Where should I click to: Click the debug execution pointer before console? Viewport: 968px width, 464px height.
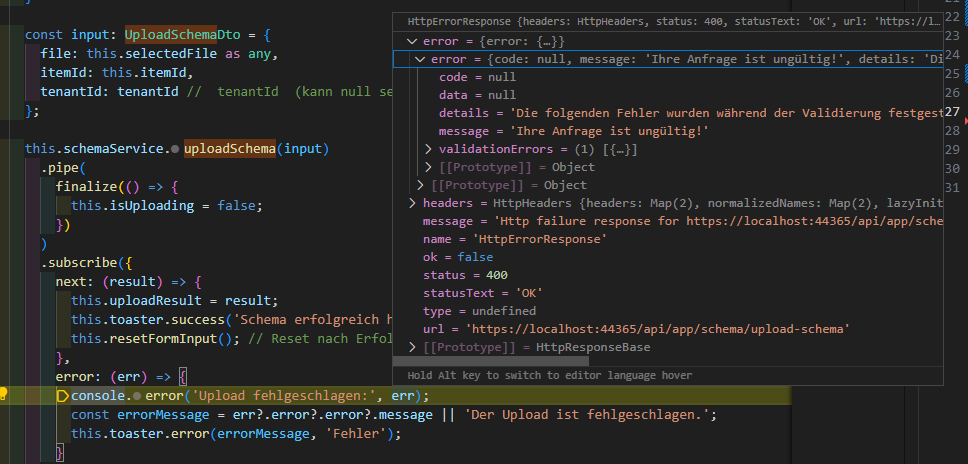point(62,396)
